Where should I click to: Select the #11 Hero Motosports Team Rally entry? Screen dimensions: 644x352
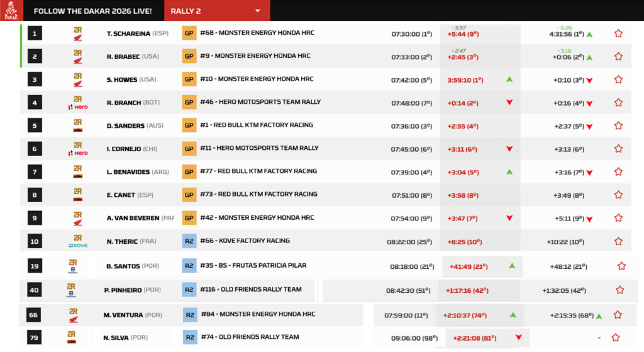[x=259, y=149]
